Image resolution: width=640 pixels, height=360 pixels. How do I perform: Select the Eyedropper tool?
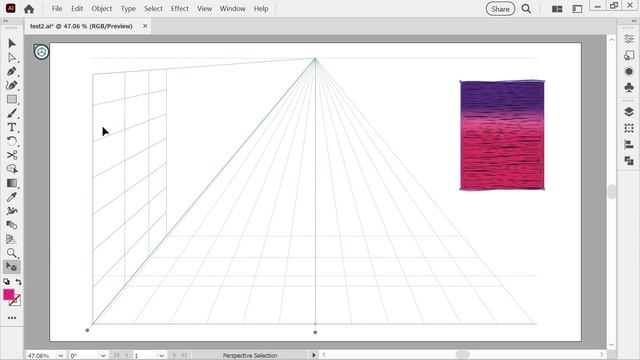tap(12, 197)
